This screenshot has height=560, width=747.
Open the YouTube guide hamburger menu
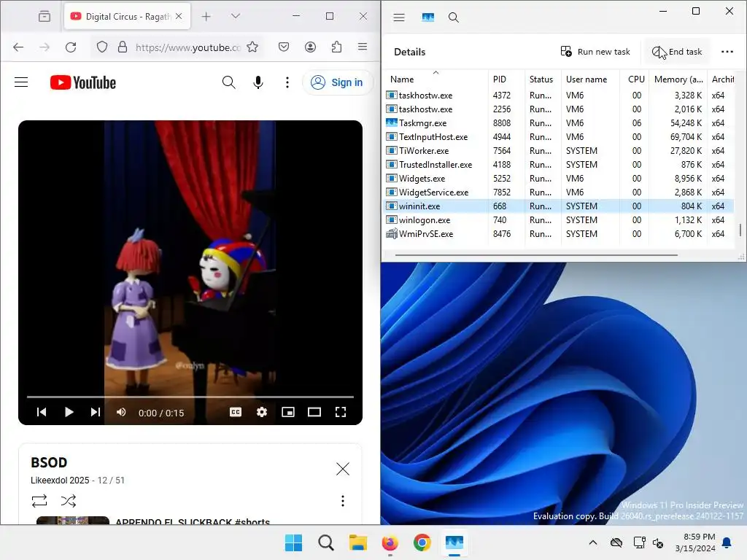click(x=21, y=82)
